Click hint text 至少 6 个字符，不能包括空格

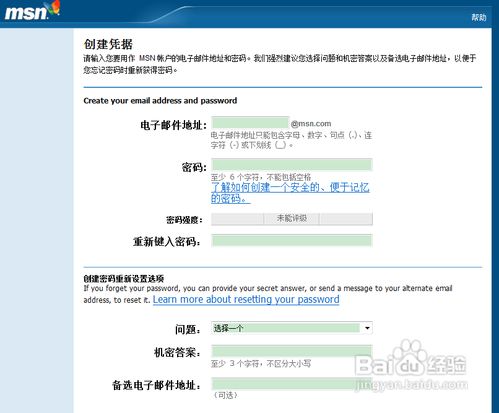click(x=261, y=177)
